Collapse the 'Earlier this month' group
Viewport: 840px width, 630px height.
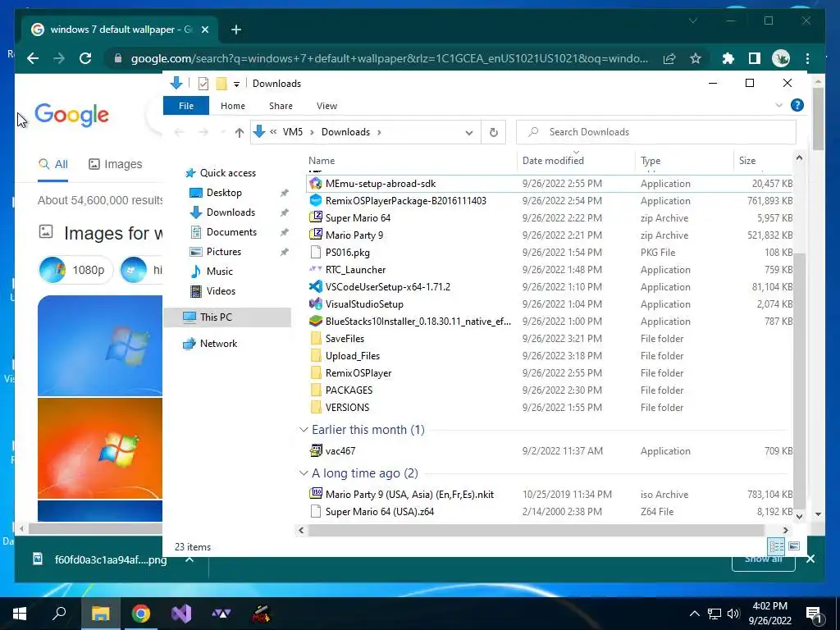click(x=304, y=430)
